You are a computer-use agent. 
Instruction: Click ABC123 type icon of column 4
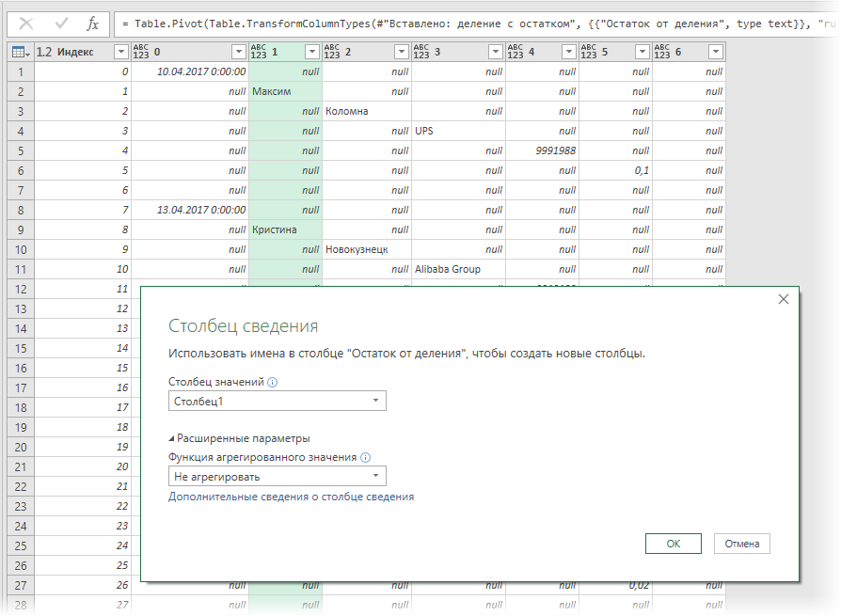point(515,52)
